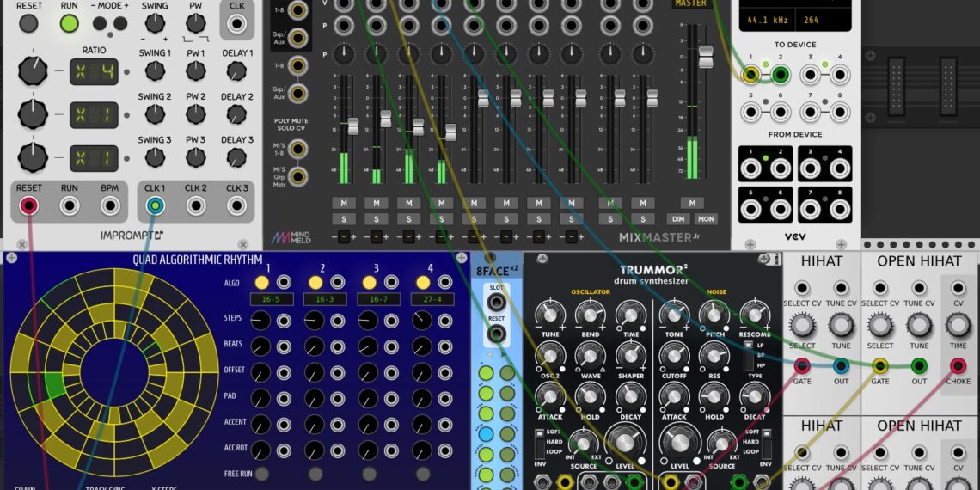Click the master volume fader handle

(x=706, y=57)
